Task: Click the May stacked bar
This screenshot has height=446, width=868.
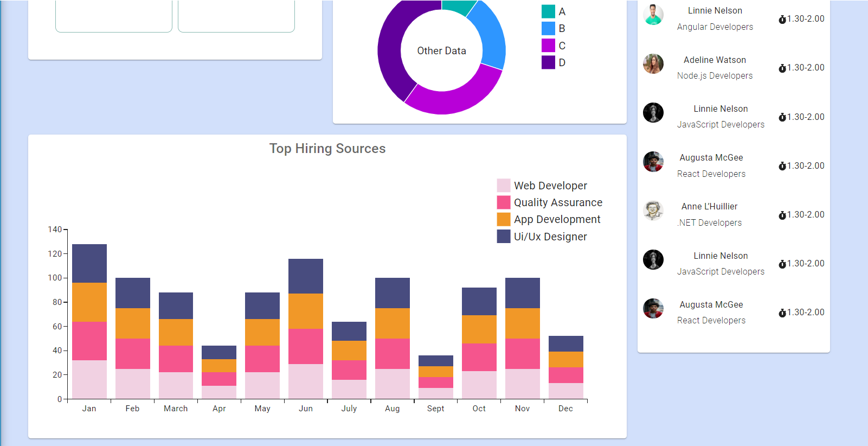Action: click(262, 346)
